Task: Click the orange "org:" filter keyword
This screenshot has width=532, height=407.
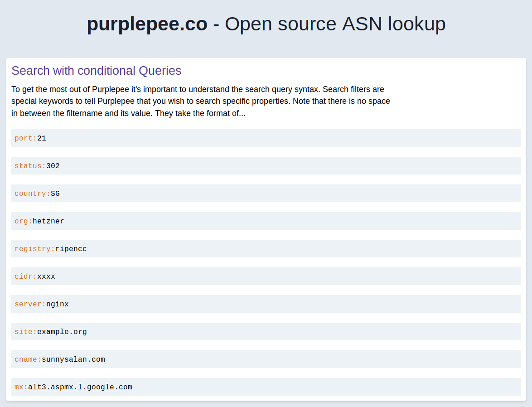Action: click(x=23, y=221)
